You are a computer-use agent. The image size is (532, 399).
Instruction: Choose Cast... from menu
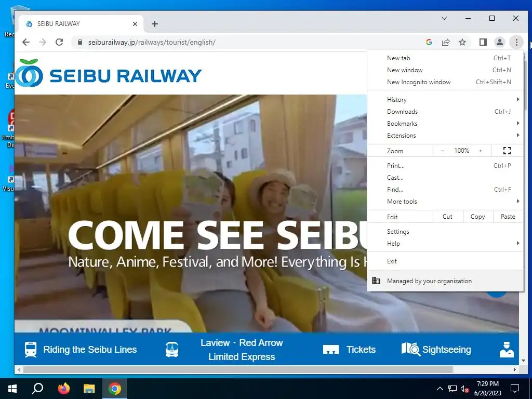445,178
